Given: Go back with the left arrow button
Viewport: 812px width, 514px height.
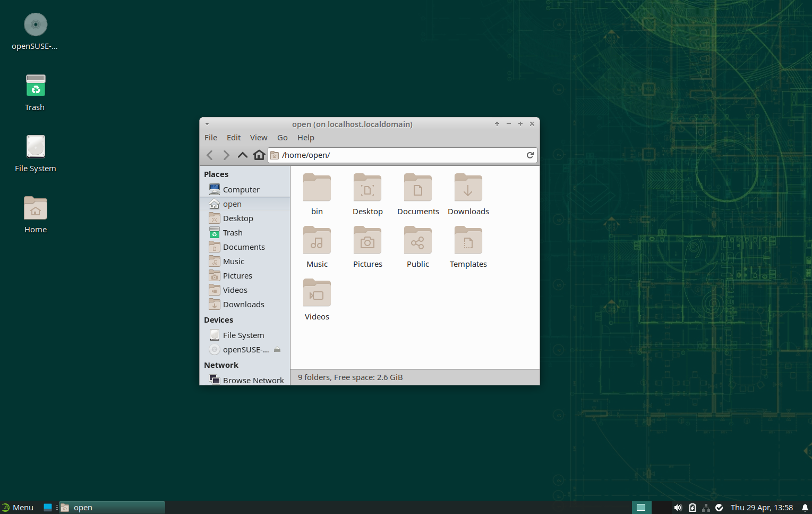Looking at the screenshot, I should 210,155.
